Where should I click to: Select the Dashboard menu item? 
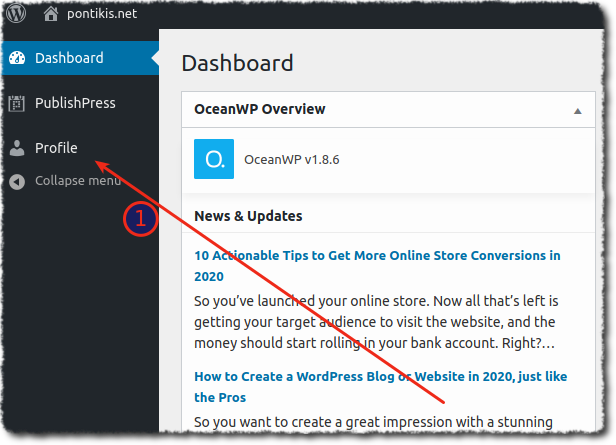coord(81,58)
